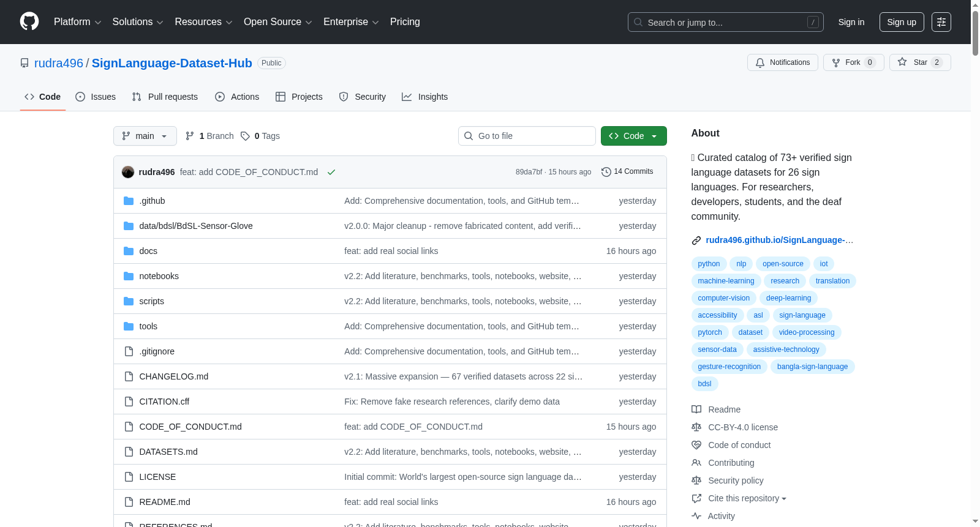
Task: Open the CODE_OF_CONDUCT.md file
Action: pos(190,427)
